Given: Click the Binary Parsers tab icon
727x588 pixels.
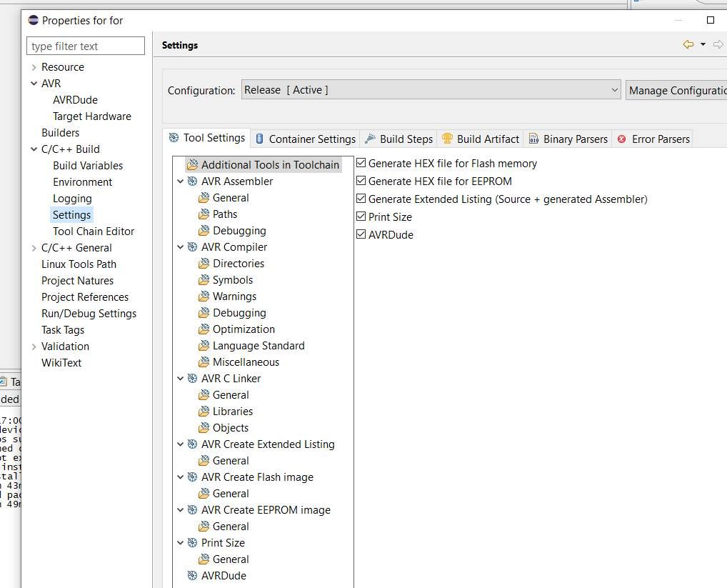Looking at the screenshot, I should [x=533, y=139].
